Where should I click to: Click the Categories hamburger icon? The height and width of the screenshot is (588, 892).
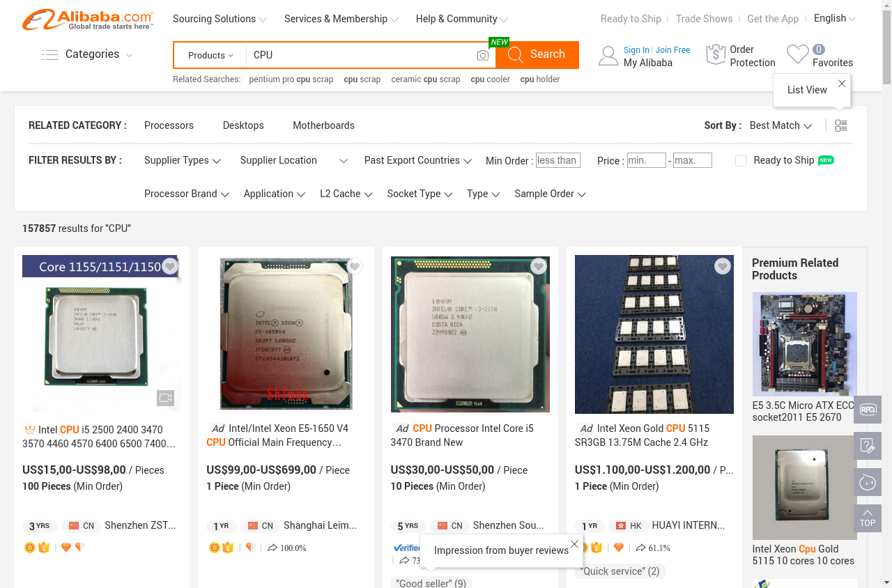[x=50, y=54]
